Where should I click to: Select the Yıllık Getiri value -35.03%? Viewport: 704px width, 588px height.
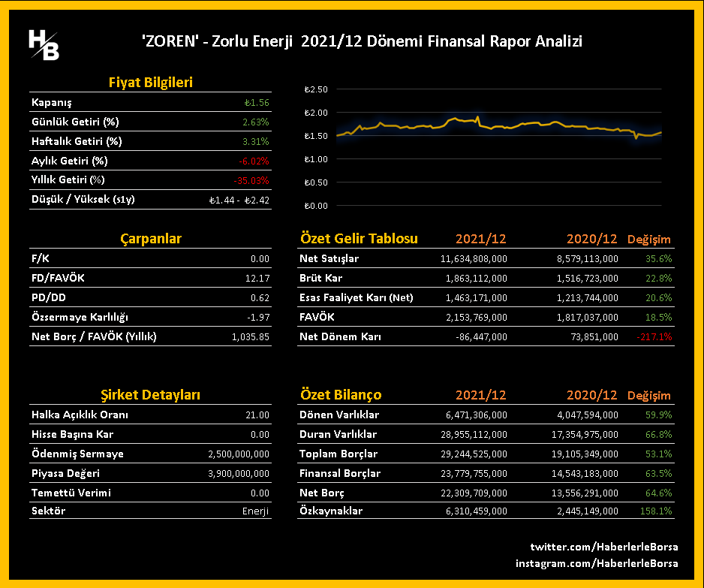tap(251, 180)
